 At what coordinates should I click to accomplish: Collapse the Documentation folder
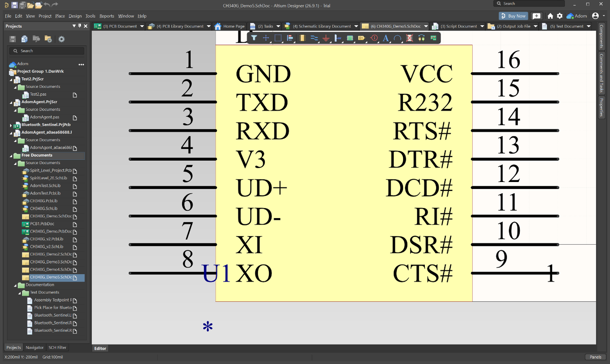[x=15, y=285]
